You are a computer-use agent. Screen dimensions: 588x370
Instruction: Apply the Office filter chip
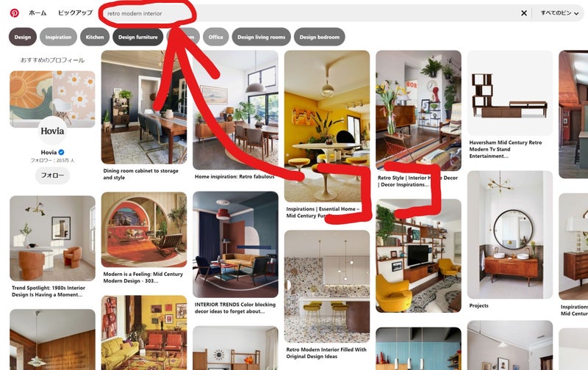point(215,37)
